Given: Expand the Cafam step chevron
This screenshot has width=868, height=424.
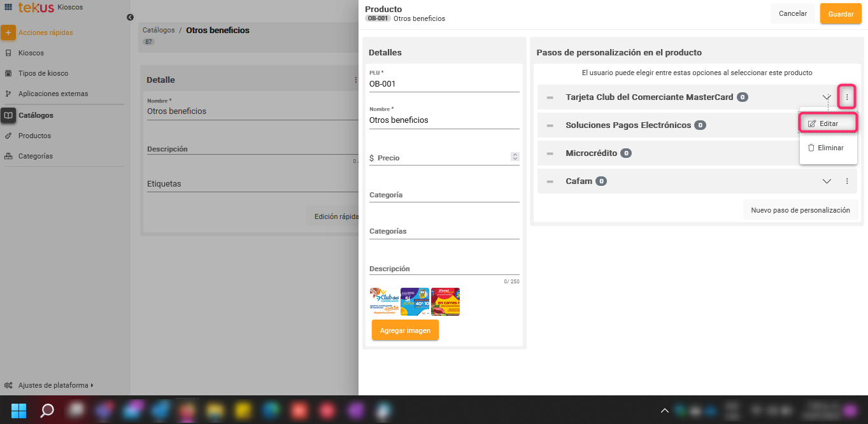Looking at the screenshot, I should tap(827, 181).
